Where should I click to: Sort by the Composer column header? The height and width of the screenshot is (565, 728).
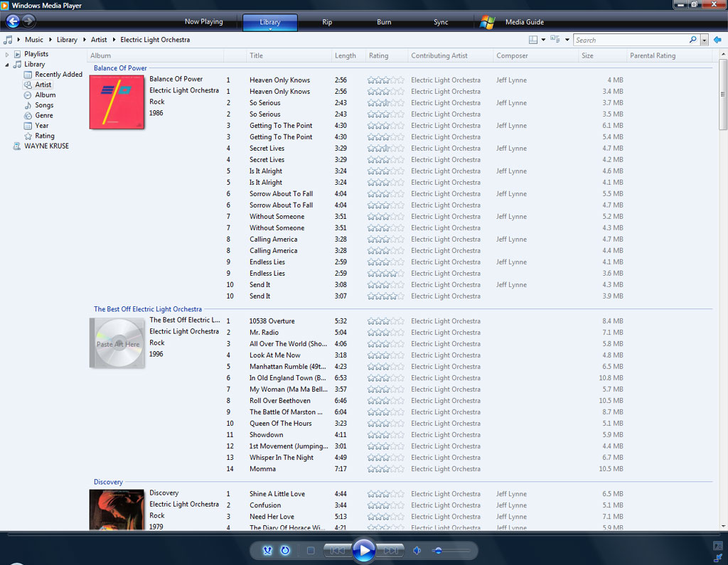click(x=535, y=55)
